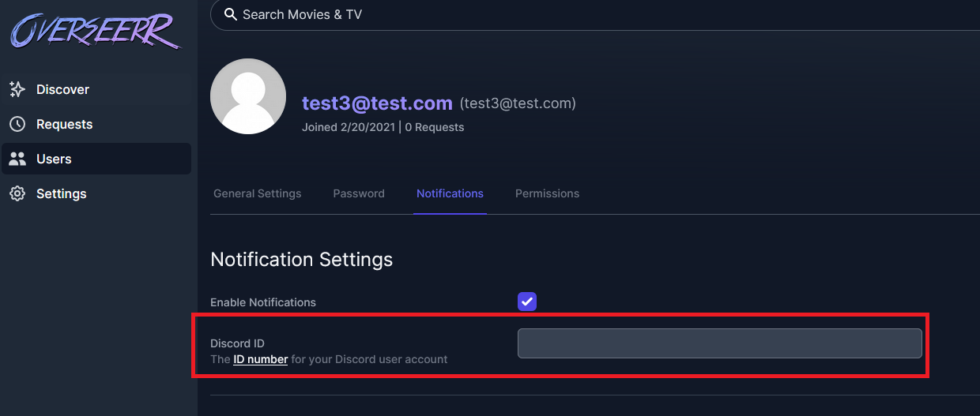Click the user avatar picture
Image resolution: width=980 pixels, height=416 pixels.
coord(248,96)
